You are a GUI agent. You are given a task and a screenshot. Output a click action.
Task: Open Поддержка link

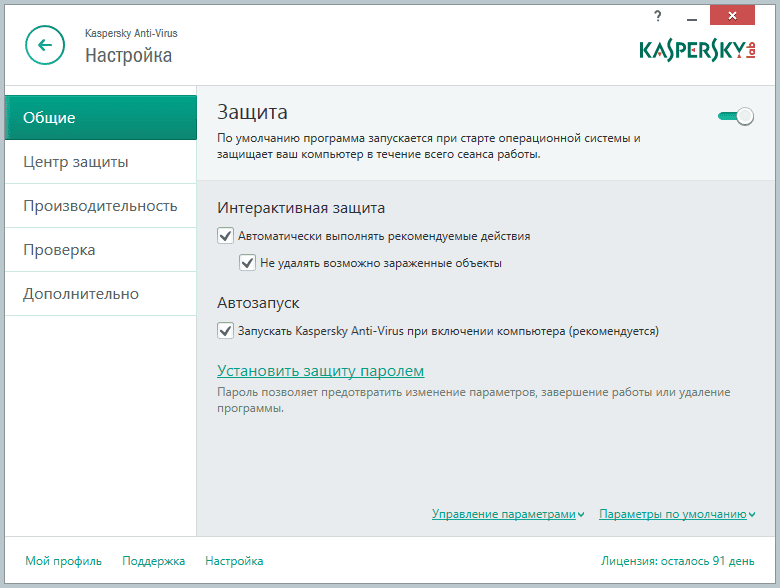(x=154, y=561)
